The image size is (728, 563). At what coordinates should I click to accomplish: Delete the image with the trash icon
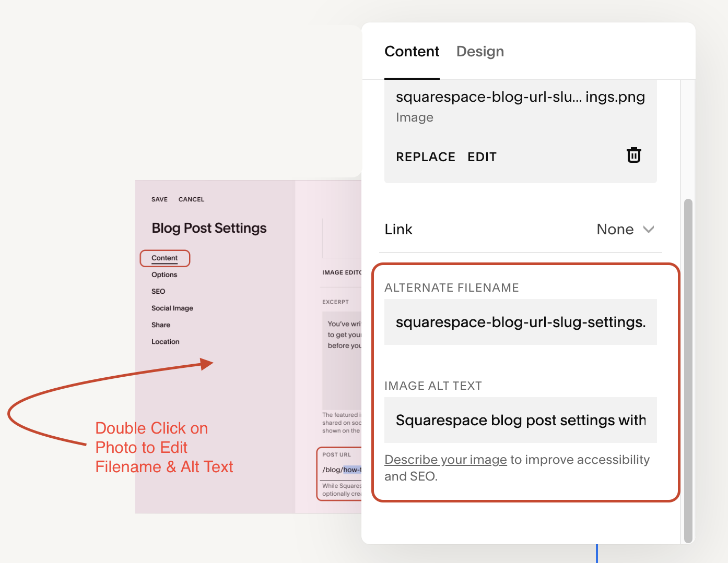coord(633,155)
